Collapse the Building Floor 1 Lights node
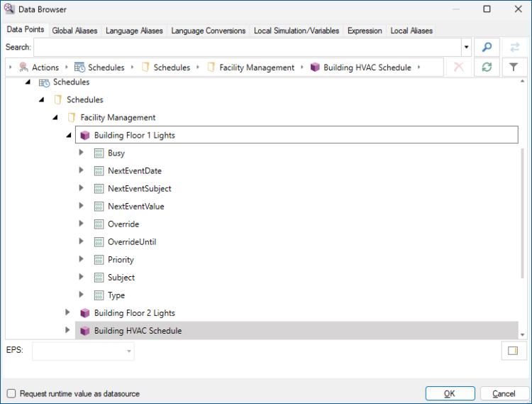The height and width of the screenshot is (404, 532). click(x=68, y=135)
